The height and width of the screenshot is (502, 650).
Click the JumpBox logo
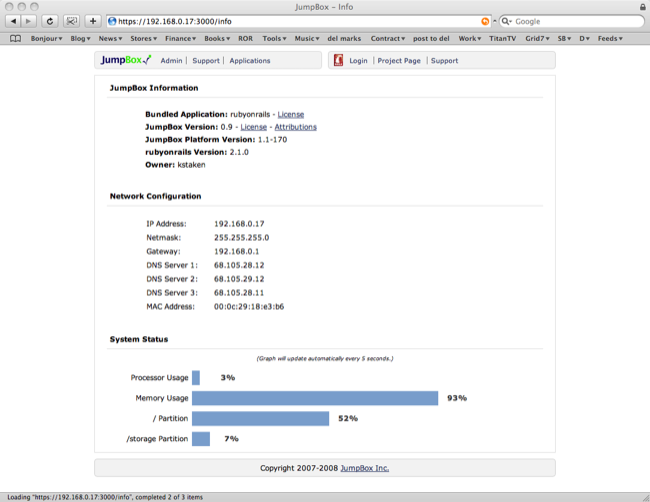tap(126, 60)
